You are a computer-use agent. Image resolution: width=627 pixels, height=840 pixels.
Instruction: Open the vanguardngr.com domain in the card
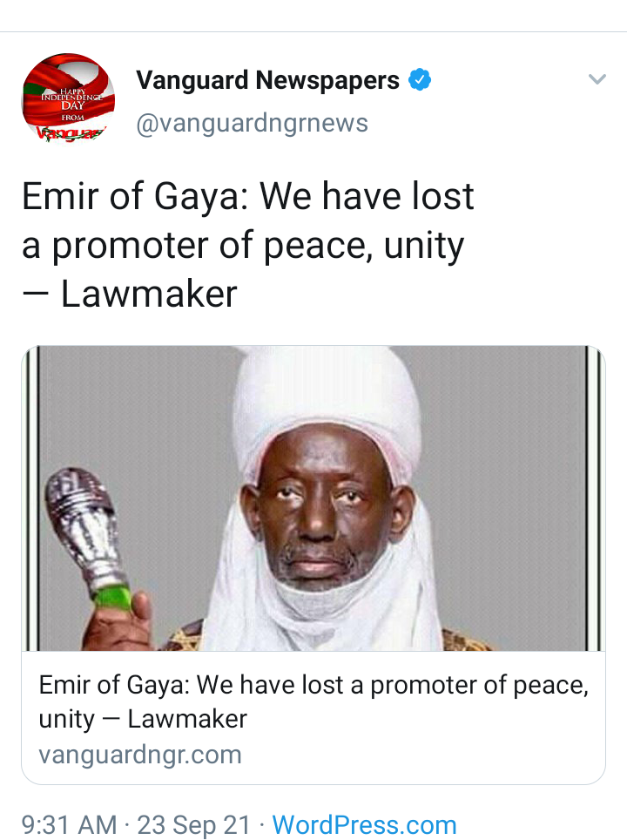click(140, 755)
